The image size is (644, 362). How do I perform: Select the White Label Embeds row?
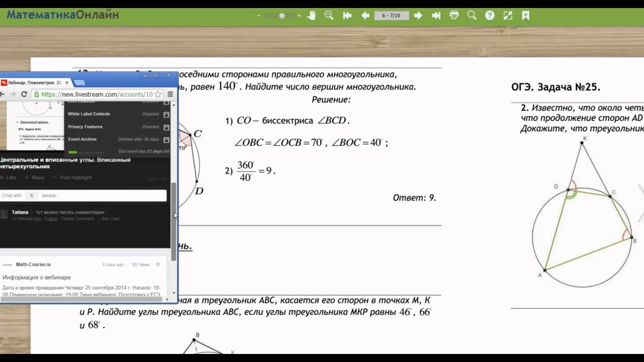click(x=118, y=114)
